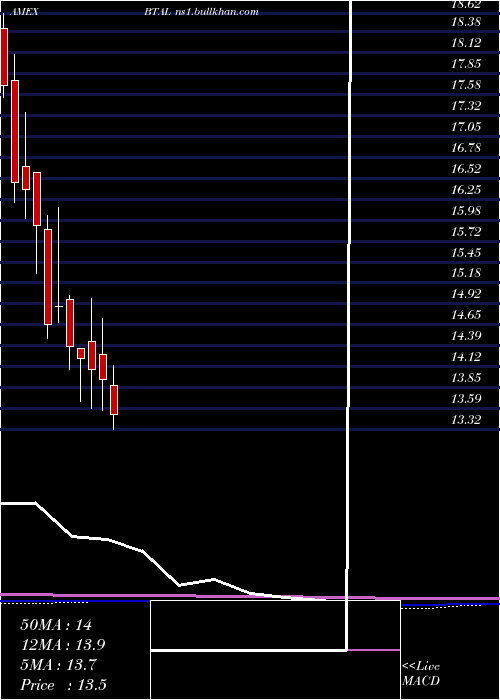Click the 14.92 price axis label
This screenshot has width=500, height=700.
466,293
